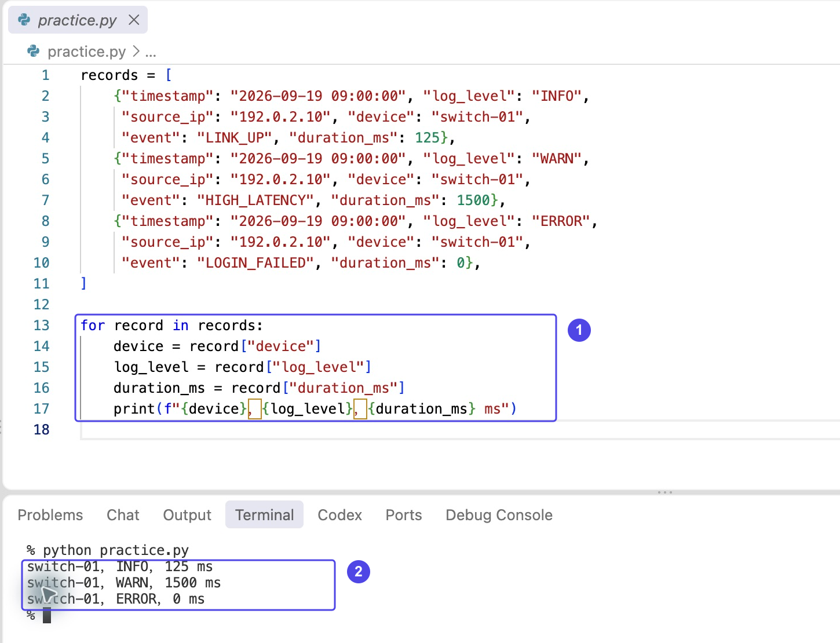This screenshot has height=643, width=840.
Task: Click the "INFO" log level string on line 2
Action: (x=557, y=96)
